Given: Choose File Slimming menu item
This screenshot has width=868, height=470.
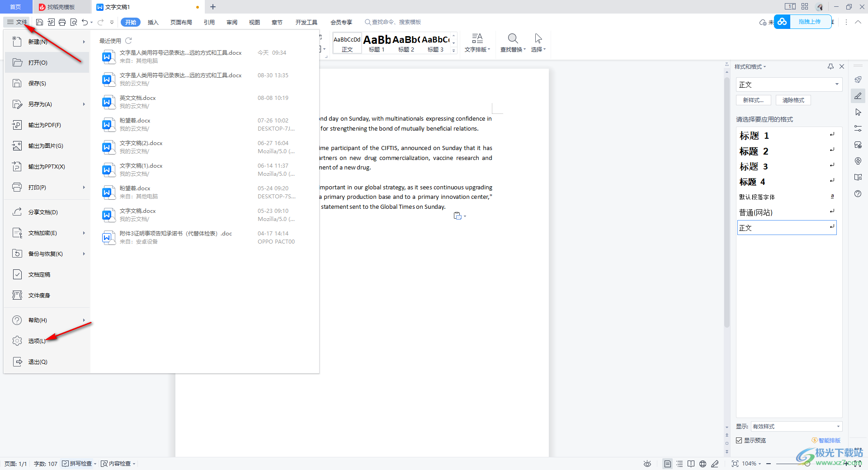Looking at the screenshot, I should (47, 295).
